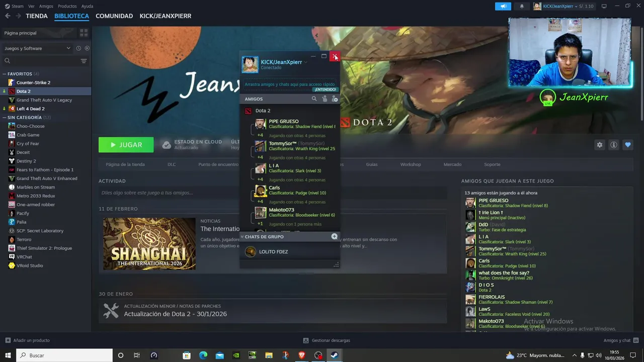644x362 pixels.
Task: Open the Ver menu
Action: point(31,6)
